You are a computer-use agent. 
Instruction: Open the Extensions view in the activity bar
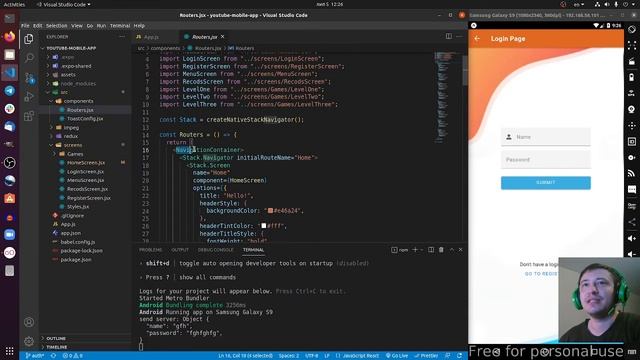coord(29,116)
